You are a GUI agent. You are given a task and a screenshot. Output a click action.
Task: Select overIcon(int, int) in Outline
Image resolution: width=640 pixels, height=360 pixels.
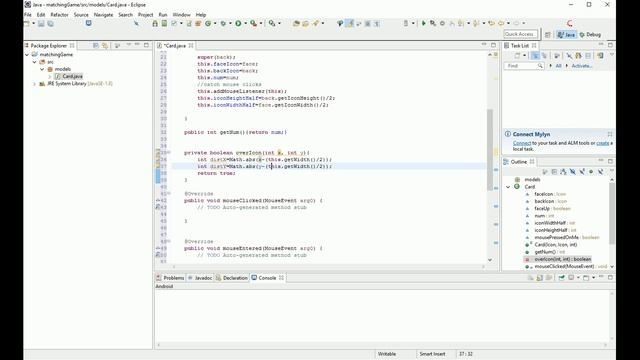[562, 259]
